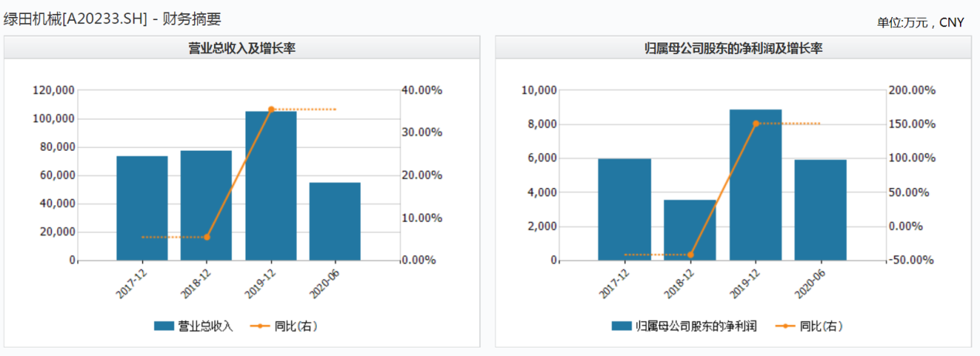Select the 2020-06 revenue bar
This screenshot has width=980, height=356.
pyautogui.click(x=335, y=221)
